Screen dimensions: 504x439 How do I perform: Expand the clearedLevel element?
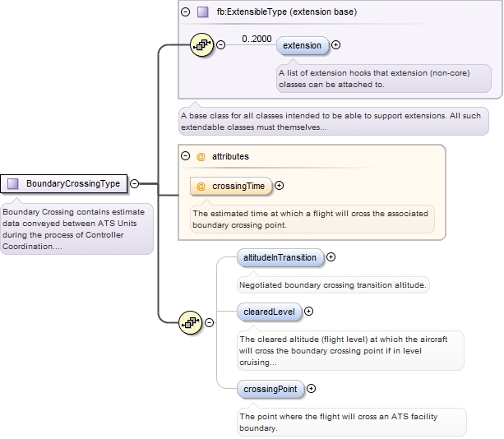[309, 312]
